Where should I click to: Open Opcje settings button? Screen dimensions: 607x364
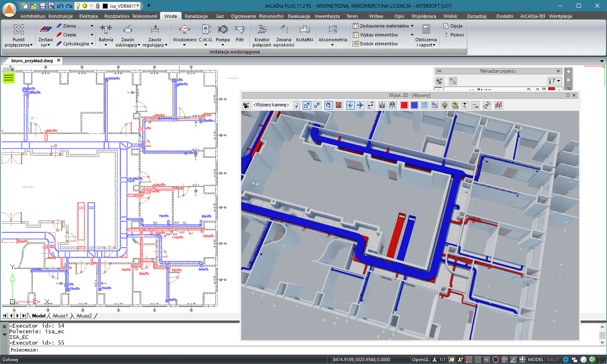[x=453, y=26]
